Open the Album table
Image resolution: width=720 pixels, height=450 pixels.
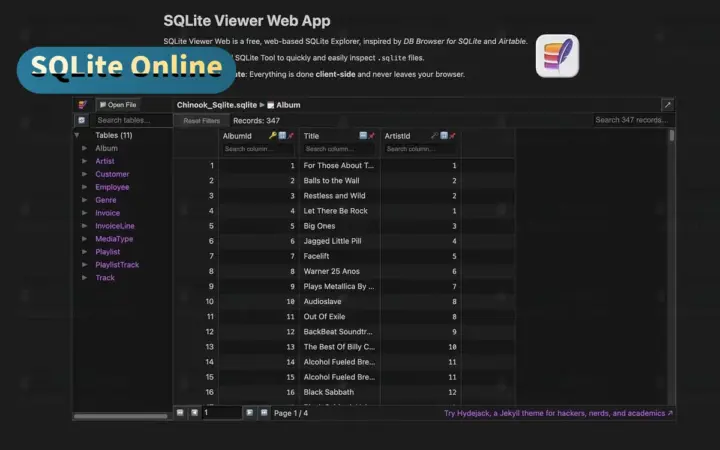(107, 148)
